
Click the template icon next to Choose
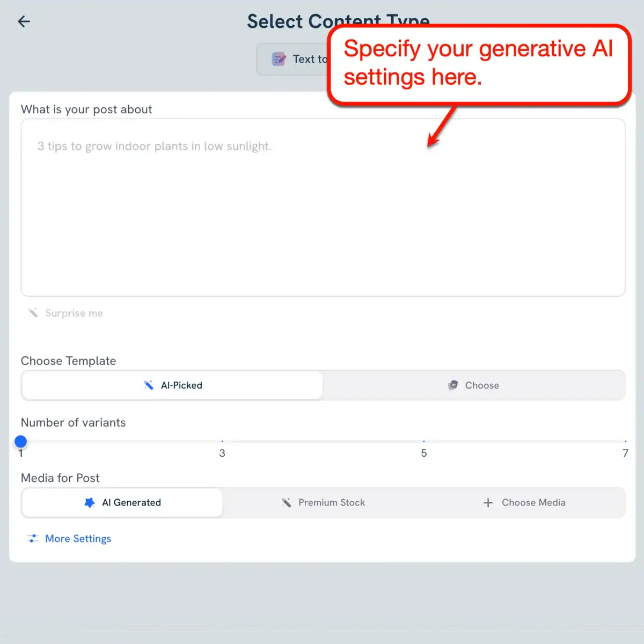pyautogui.click(x=453, y=385)
